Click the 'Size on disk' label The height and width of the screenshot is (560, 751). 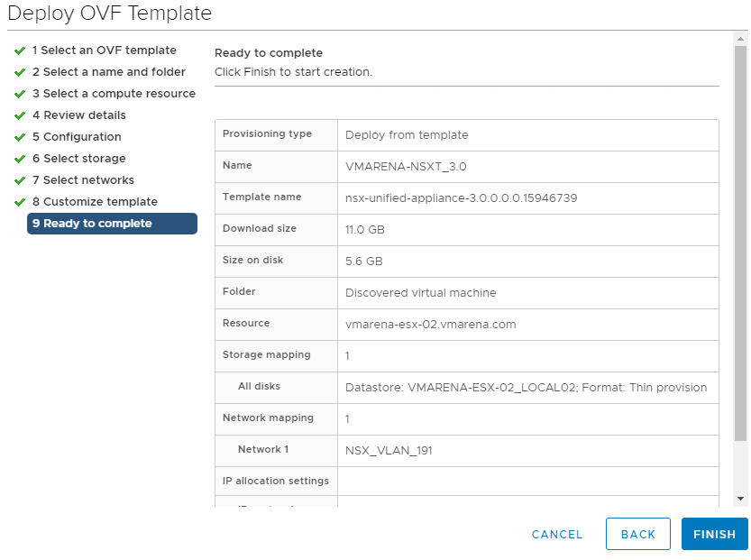pyautogui.click(x=252, y=260)
